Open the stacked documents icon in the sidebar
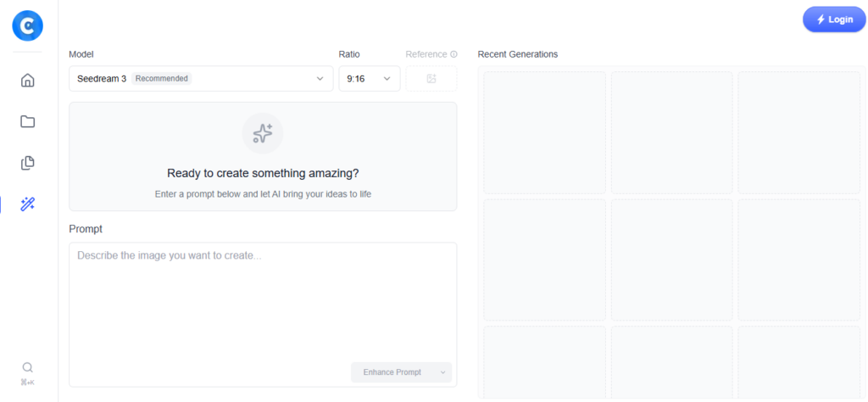The height and width of the screenshot is (402, 868). (28, 163)
